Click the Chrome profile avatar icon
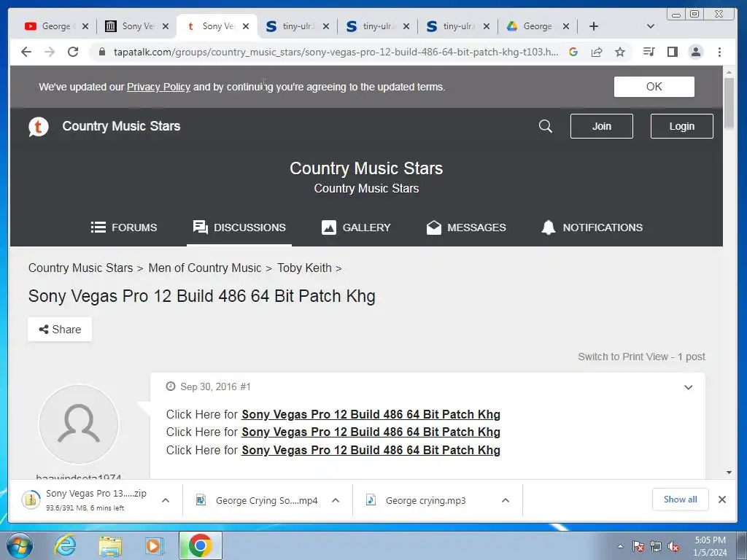The width and height of the screenshot is (747, 560). coord(696,52)
